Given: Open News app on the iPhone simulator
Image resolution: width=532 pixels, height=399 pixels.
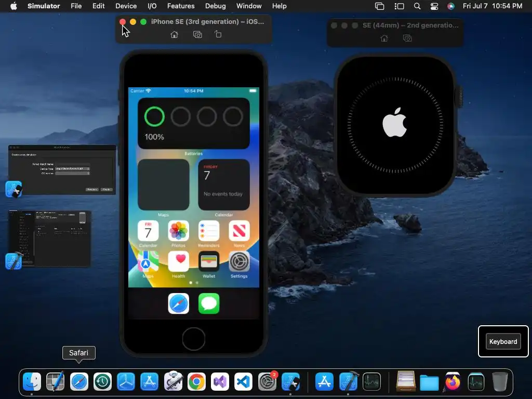Looking at the screenshot, I should tap(239, 231).
